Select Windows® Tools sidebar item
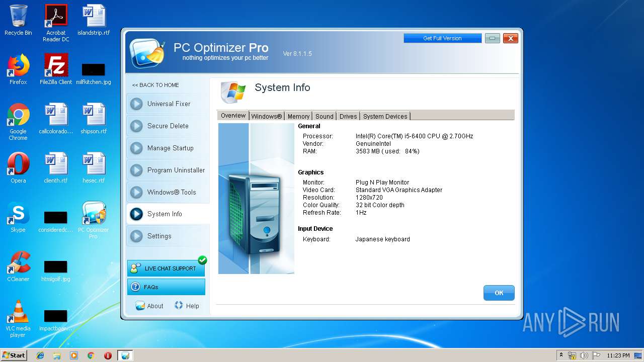This screenshot has width=644, height=362. click(168, 193)
